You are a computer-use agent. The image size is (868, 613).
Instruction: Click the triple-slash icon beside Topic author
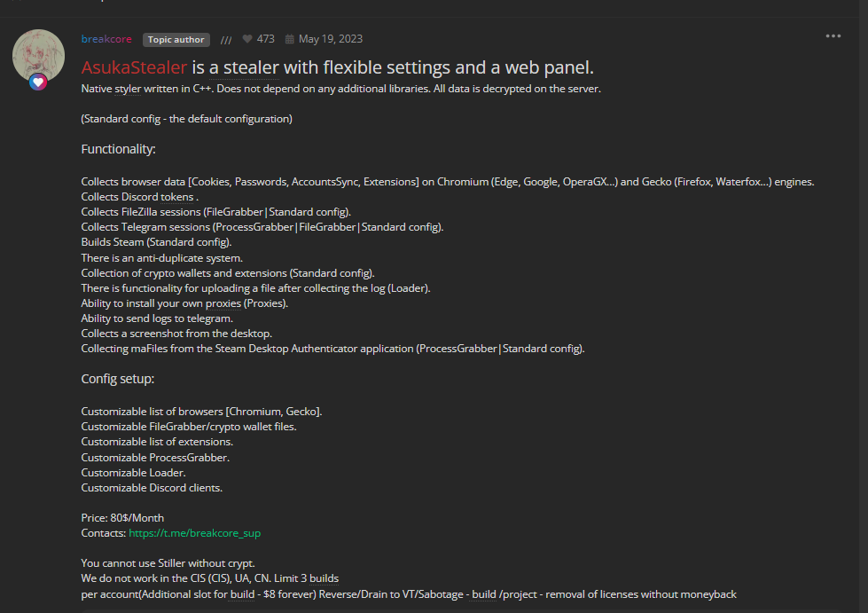tap(226, 39)
